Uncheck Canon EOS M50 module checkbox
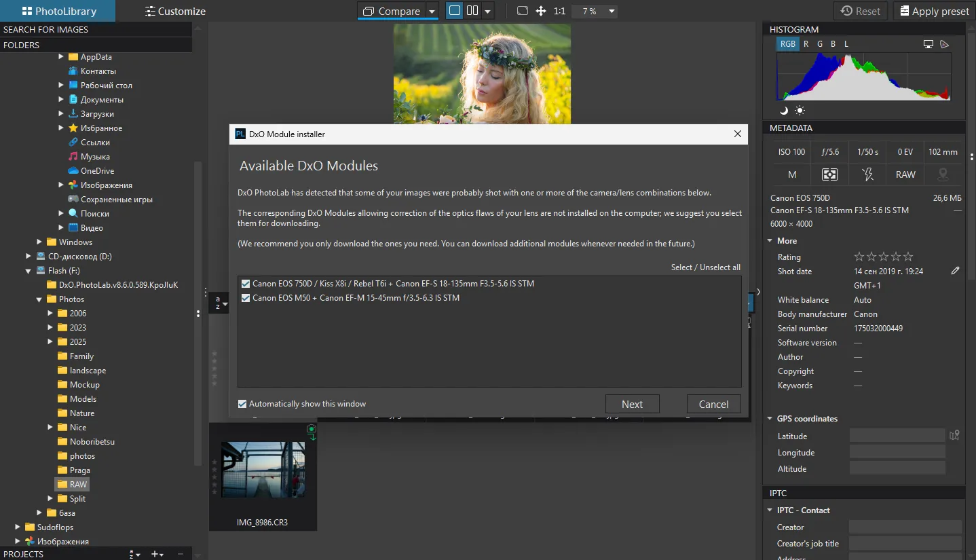Viewport: 976px width, 560px height. [246, 298]
